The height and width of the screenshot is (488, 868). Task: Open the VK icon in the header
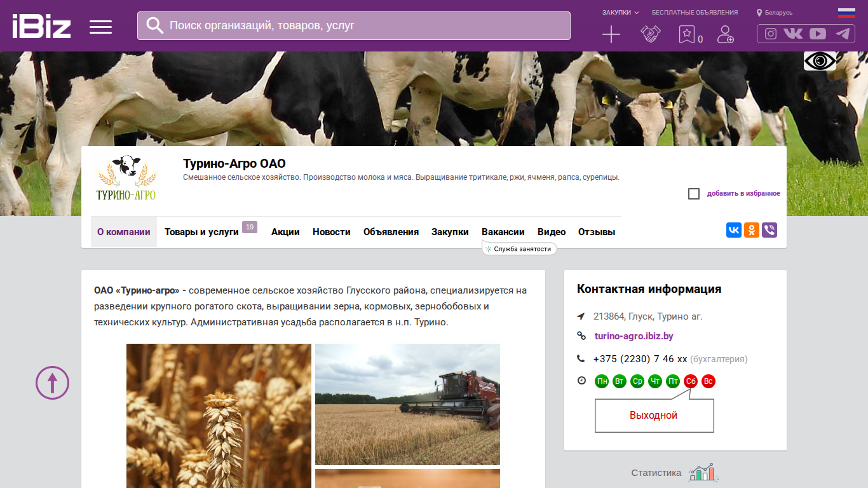(x=793, y=34)
